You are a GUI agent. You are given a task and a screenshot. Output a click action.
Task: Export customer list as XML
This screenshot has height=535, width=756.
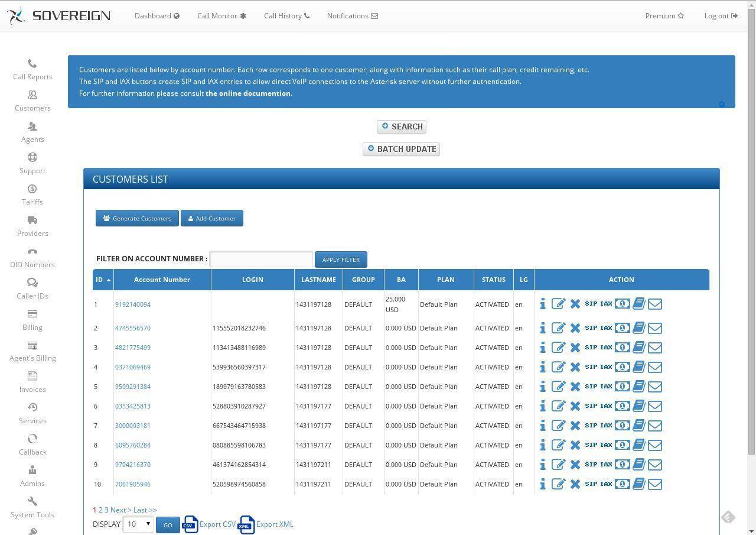[266, 524]
